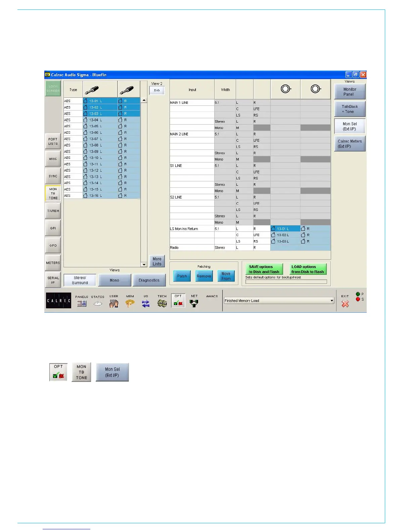Toggle the Mono view button

point(115,280)
